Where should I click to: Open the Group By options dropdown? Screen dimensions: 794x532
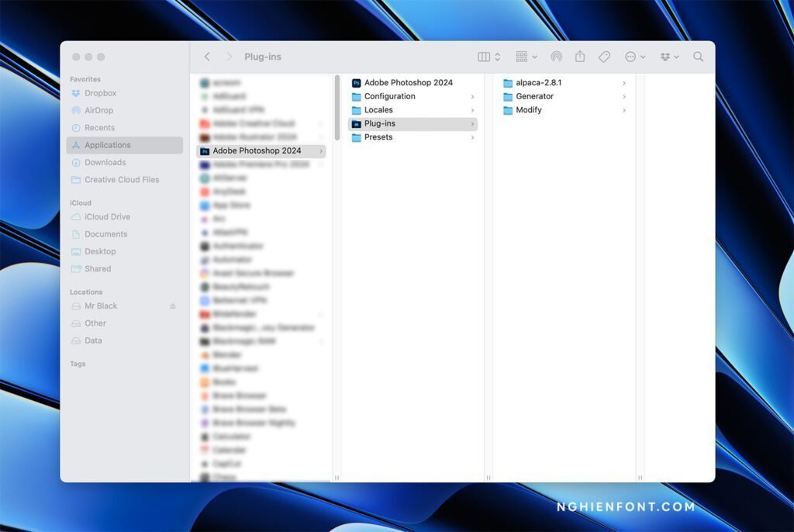coord(526,57)
